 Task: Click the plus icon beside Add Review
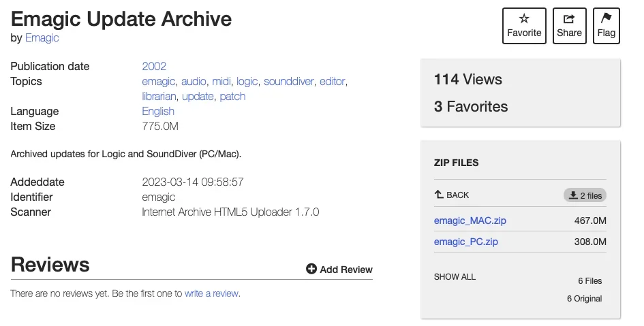pos(311,270)
